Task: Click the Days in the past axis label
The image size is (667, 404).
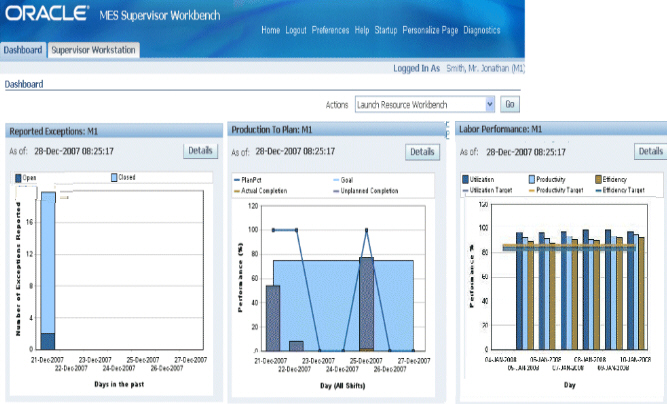Action: click(119, 384)
